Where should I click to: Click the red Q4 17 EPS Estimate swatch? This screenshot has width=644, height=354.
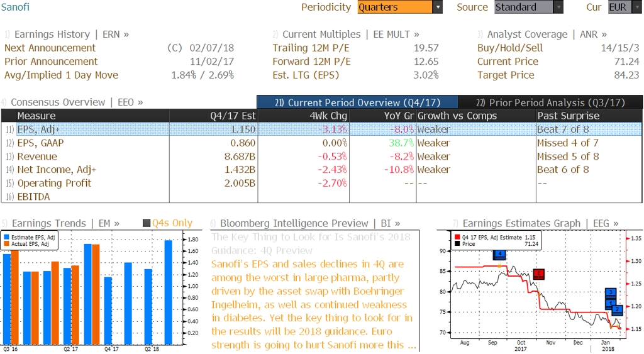pyautogui.click(x=457, y=238)
